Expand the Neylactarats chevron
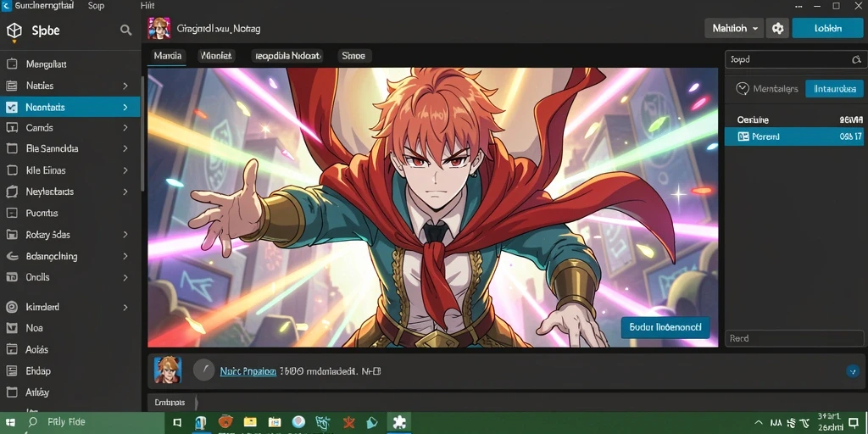The image size is (868, 434). pyautogui.click(x=125, y=192)
